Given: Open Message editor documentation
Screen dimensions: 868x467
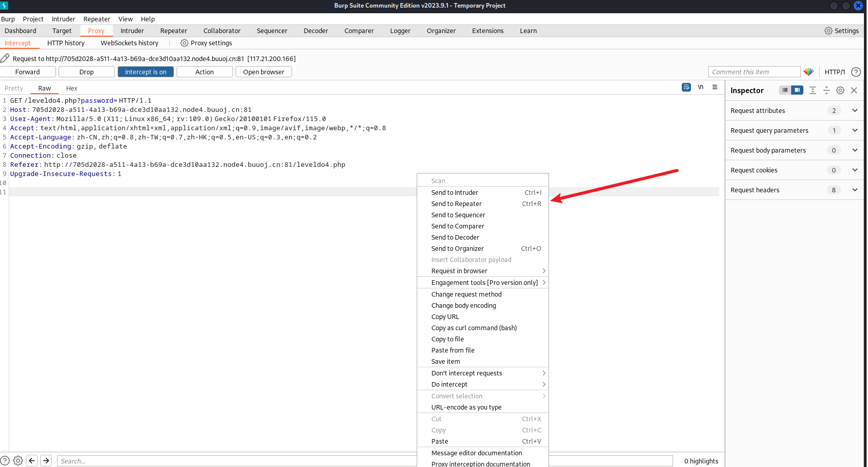Looking at the screenshot, I should (483, 453).
